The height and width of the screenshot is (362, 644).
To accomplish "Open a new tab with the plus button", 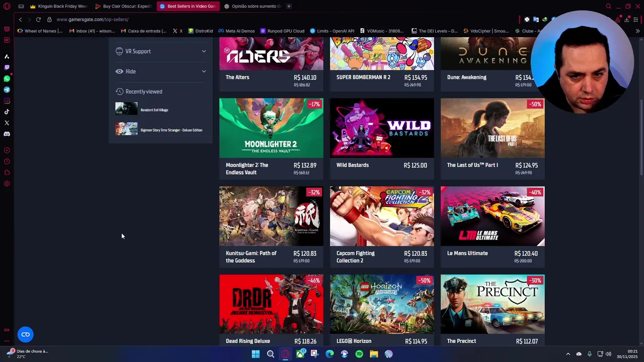I will 289,6.
